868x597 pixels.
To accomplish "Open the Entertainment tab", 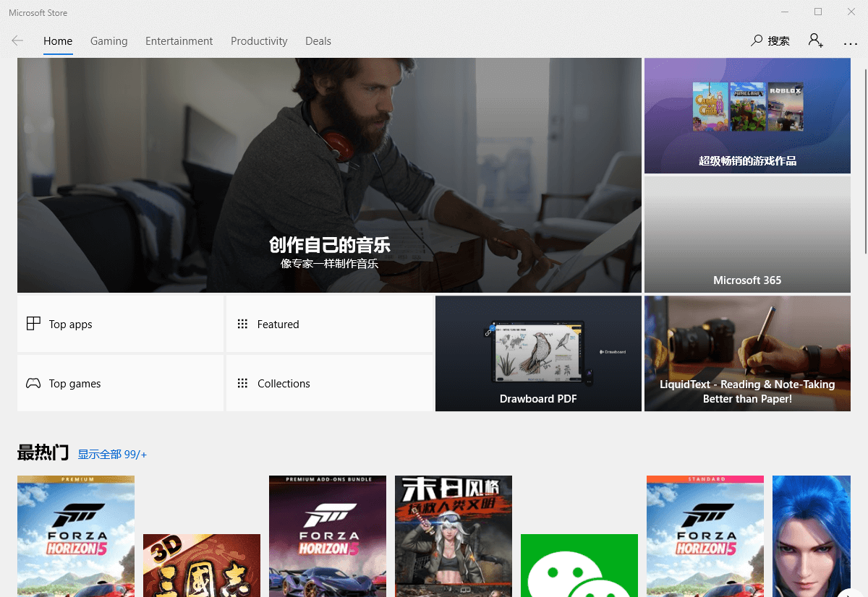I will click(x=179, y=41).
